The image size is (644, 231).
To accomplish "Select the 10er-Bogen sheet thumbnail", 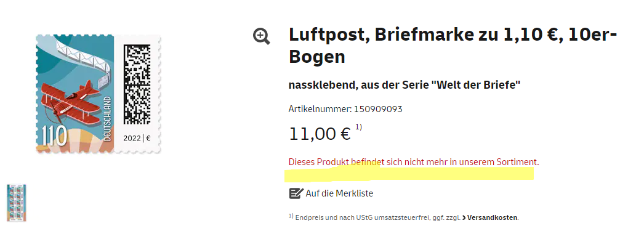I will (17, 203).
